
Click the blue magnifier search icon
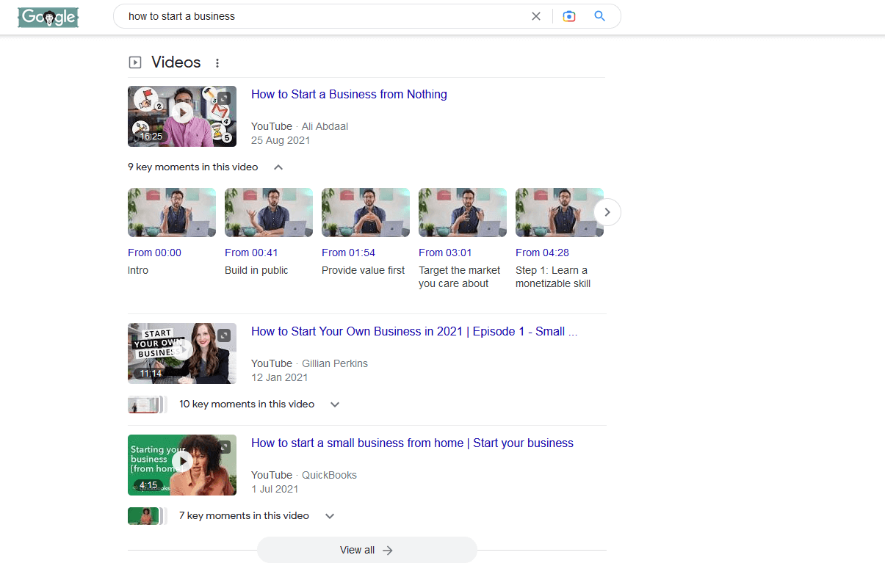tap(600, 16)
